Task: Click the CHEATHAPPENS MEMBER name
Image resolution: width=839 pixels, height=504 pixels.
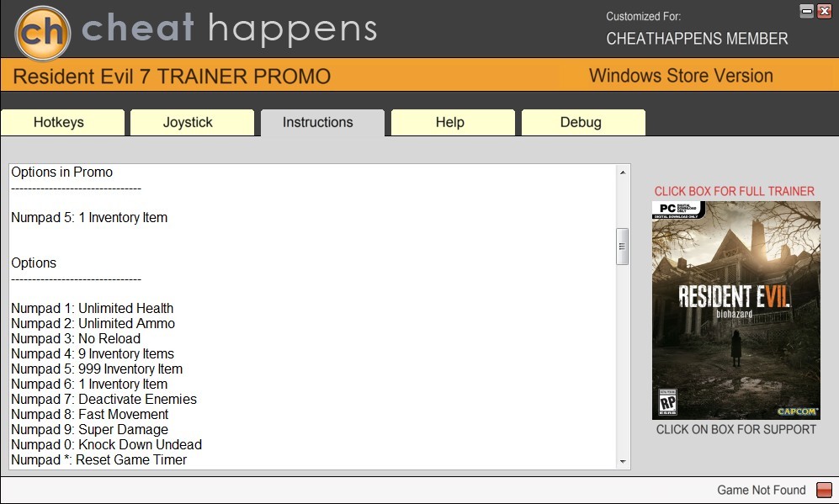Action: click(x=697, y=39)
